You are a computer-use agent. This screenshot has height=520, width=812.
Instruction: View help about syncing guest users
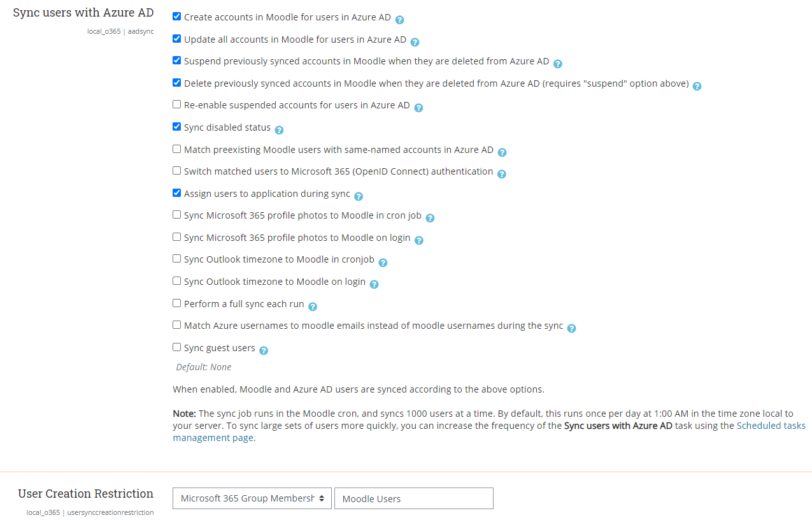pyautogui.click(x=264, y=350)
